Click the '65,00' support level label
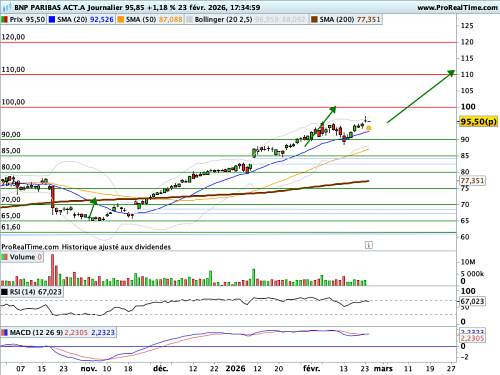This screenshot has width=500, height=375. (11, 216)
